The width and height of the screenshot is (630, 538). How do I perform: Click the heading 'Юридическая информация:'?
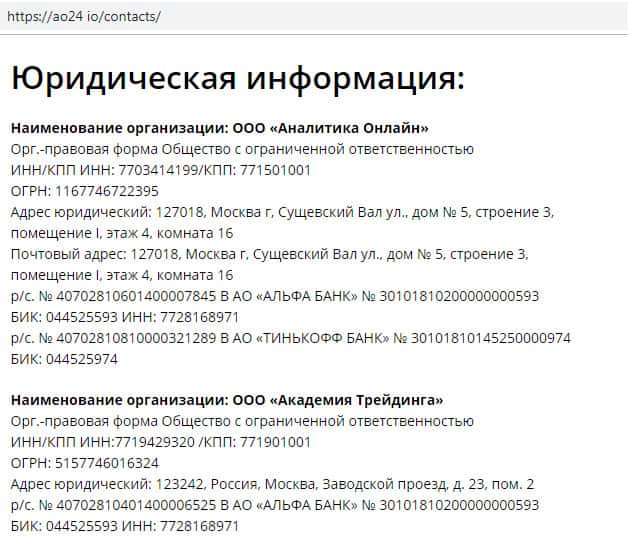pos(238,78)
